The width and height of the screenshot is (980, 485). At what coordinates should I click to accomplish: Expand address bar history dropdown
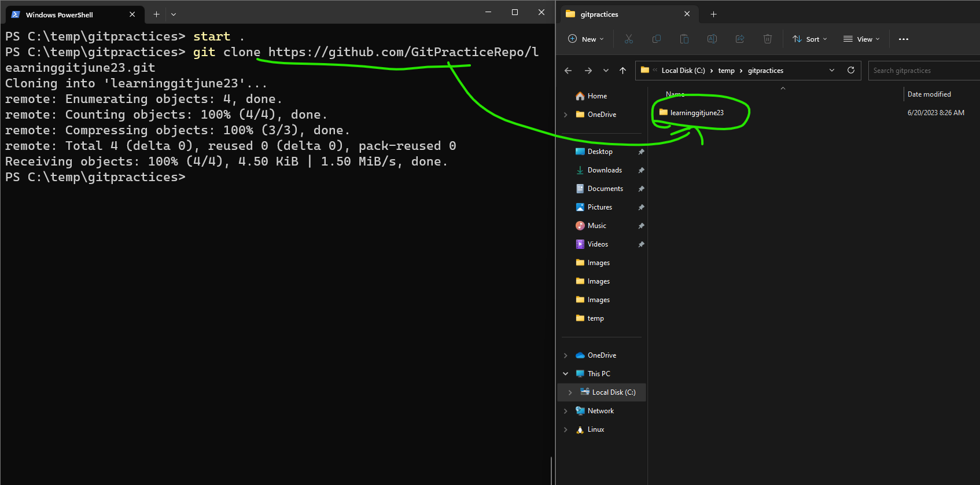pyautogui.click(x=832, y=70)
